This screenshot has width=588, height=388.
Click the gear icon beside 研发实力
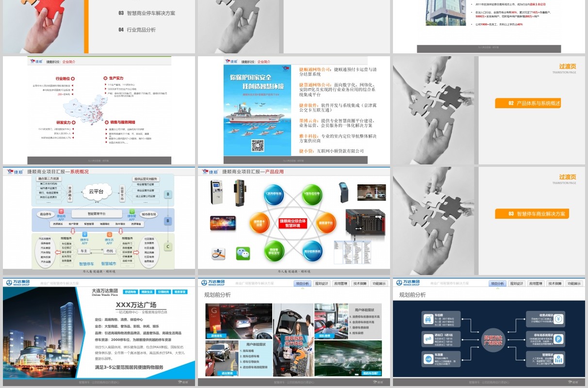(73, 122)
